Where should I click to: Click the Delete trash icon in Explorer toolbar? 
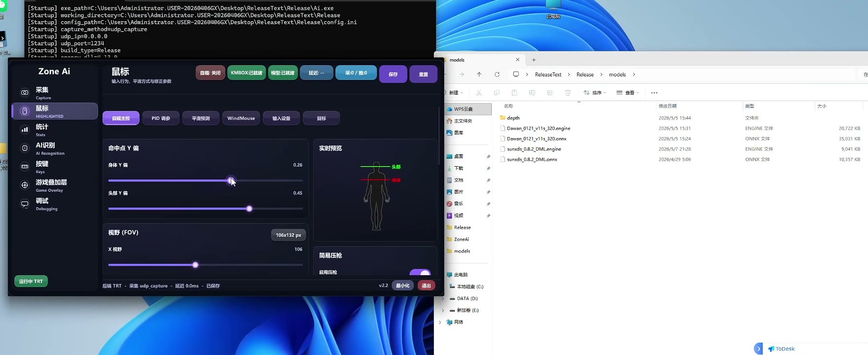click(x=568, y=93)
